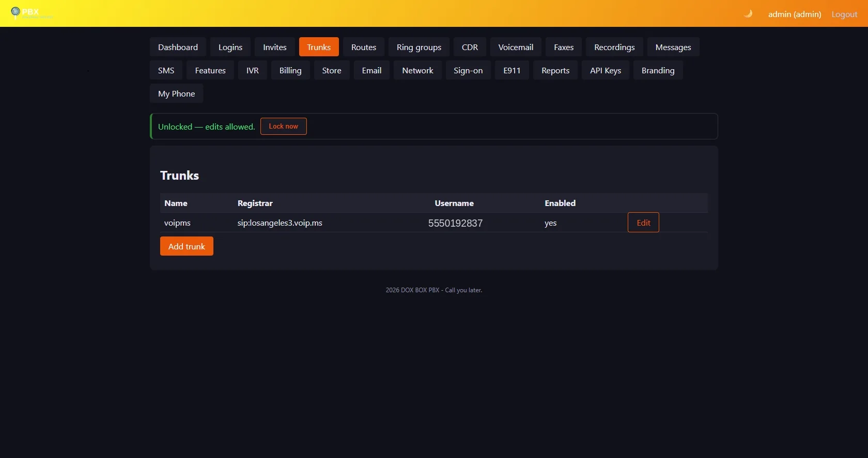Click the Enabled column header
This screenshot has height=458, width=868.
(x=560, y=203)
